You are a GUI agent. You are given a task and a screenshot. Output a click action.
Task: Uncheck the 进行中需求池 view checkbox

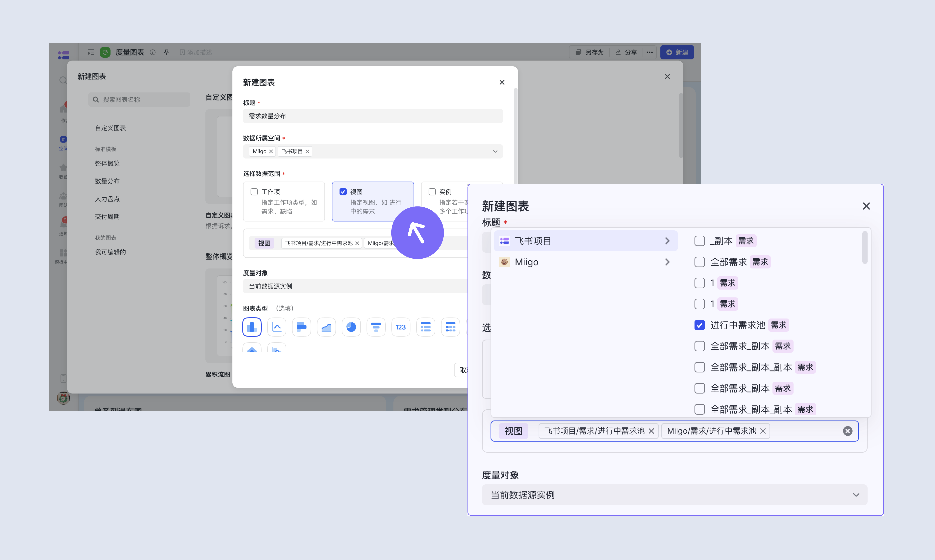[x=700, y=325]
